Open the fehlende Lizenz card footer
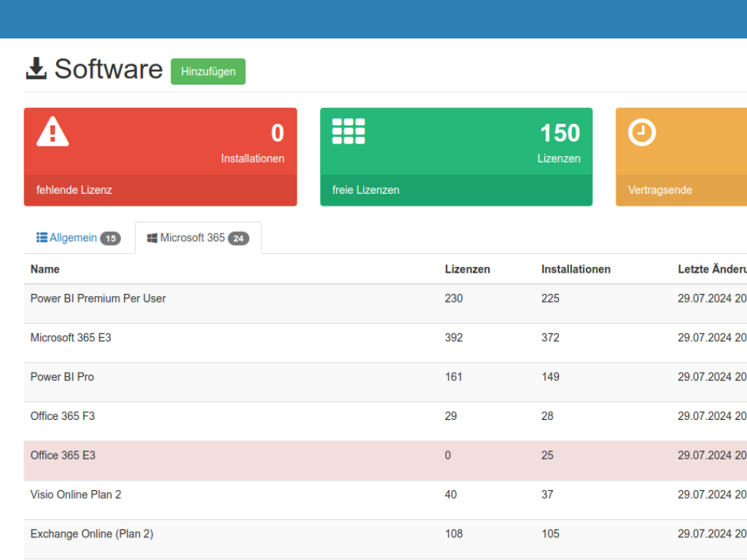This screenshot has height=560, width=747. (160, 190)
